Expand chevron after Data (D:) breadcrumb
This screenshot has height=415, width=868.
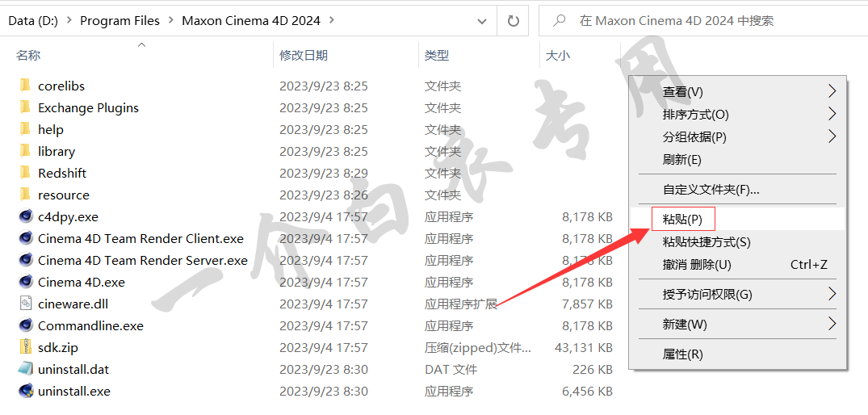click(x=69, y=20)
